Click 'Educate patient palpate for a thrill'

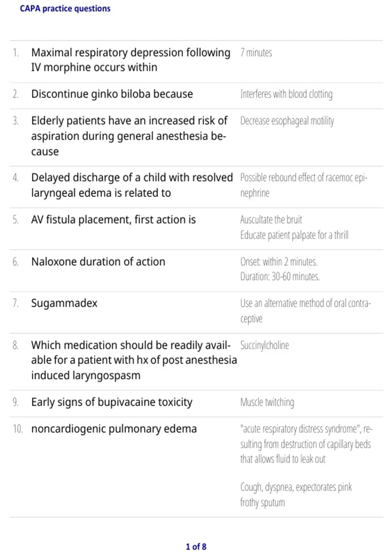click(x=294, y=235)
